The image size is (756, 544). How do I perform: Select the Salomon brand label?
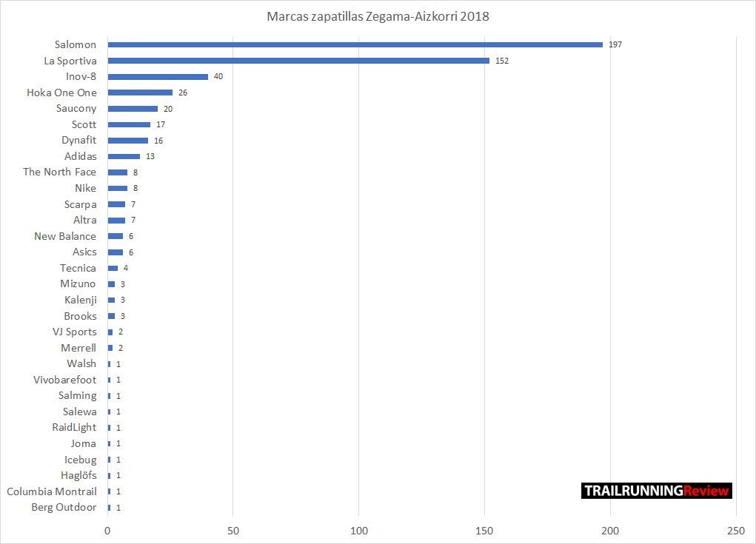[76, 45]
